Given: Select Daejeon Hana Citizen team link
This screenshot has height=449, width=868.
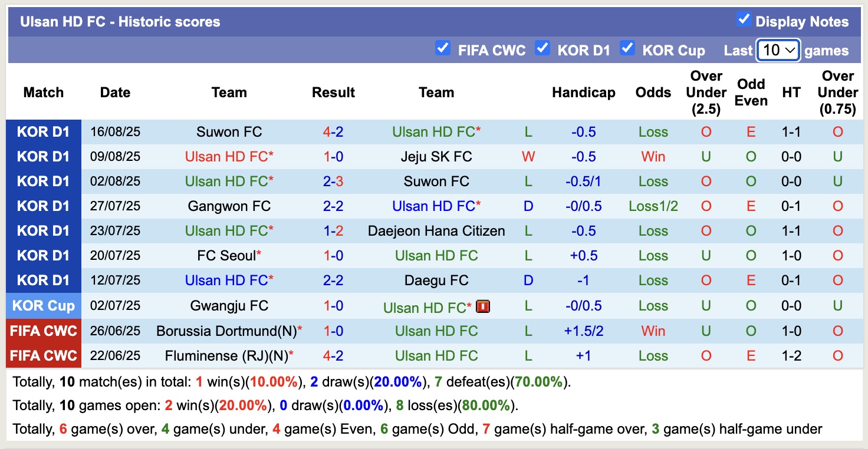Looking at the screenshot, I should [436, 231].
